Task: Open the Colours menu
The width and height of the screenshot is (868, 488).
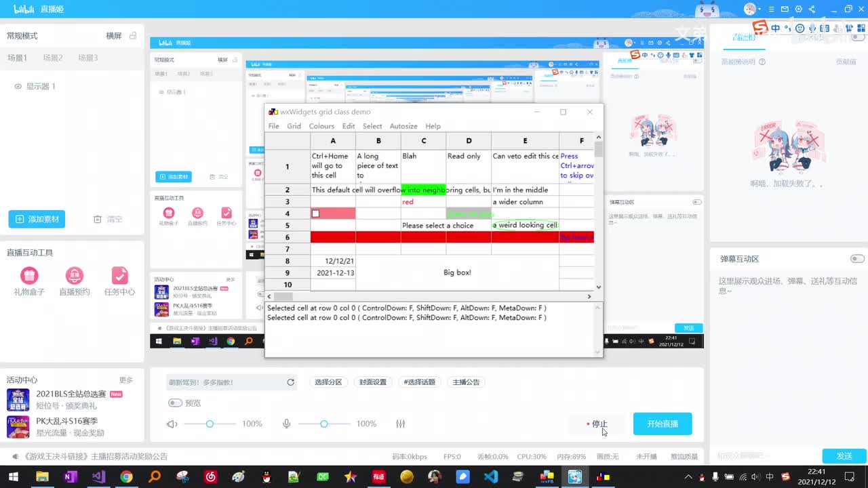Action: point(321,126)
